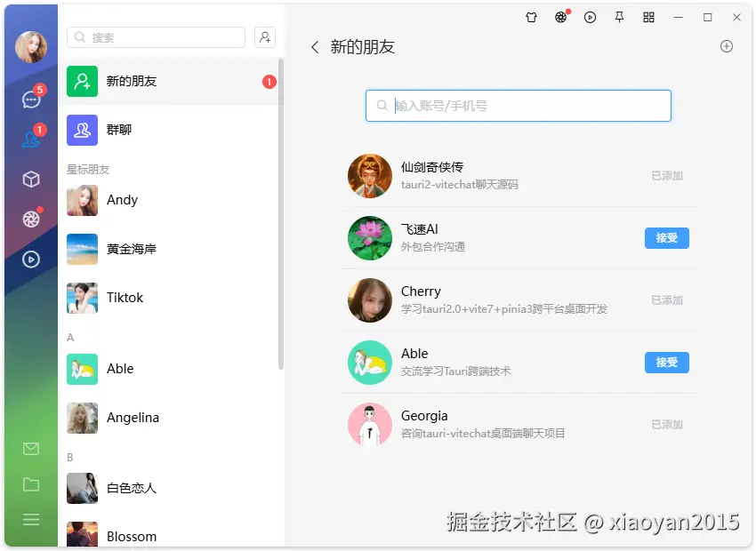
Task: Switch to contacts using the sidebar contacts icon
Action: coord(31,138)
